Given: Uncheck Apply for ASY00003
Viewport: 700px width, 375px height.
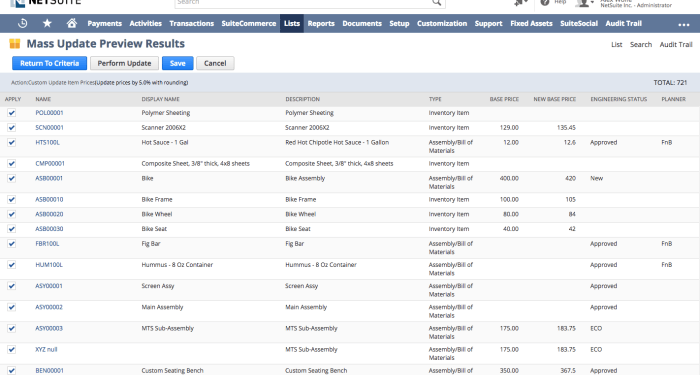Looking at the screenshot, I should pos(12,328).
